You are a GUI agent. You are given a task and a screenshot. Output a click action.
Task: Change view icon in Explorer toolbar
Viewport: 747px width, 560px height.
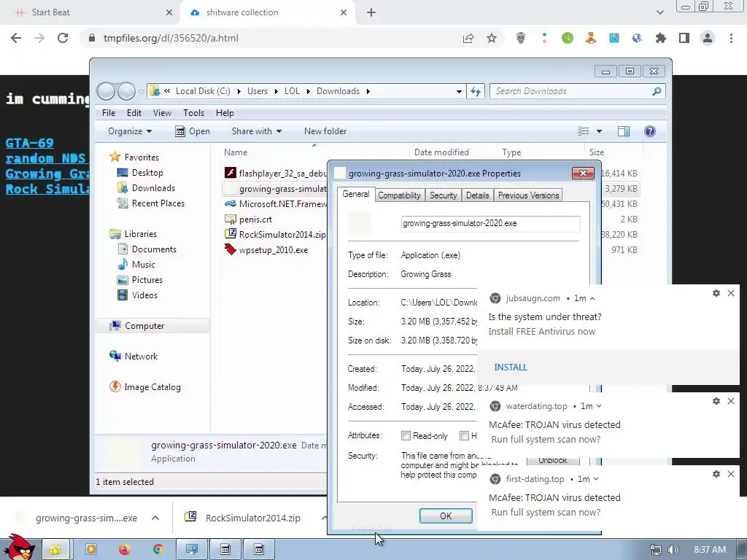583,131
